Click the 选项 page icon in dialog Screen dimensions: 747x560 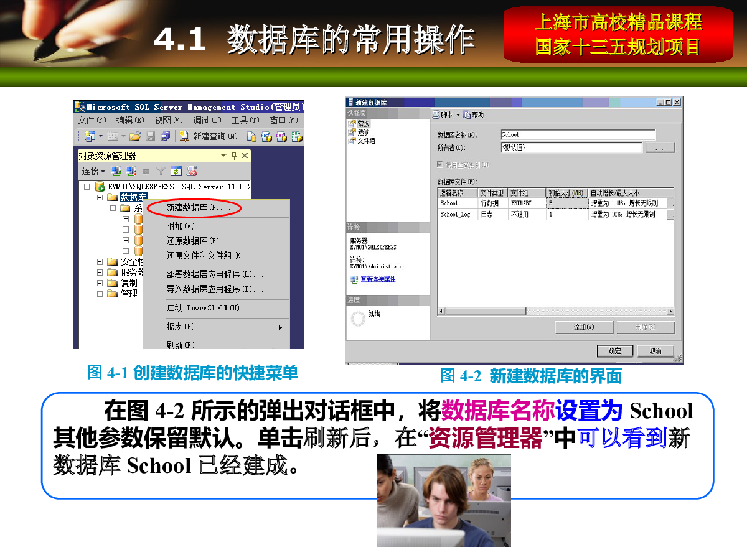coord(352,132)
